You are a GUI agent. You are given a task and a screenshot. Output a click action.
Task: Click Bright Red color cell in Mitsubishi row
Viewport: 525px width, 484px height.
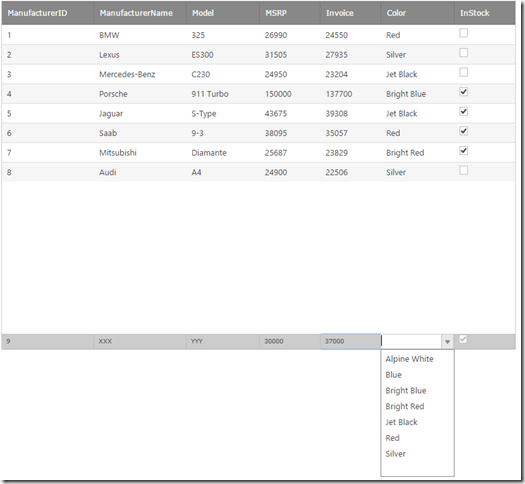coord(418,153)
